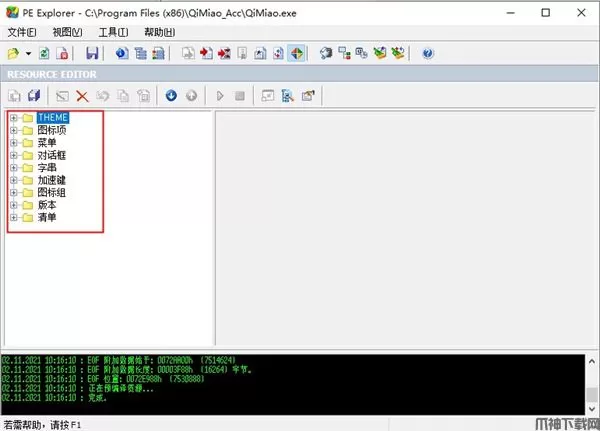The width and height of the screenshot is (600, 431).
Task: Select the 图标项 tree item
Action: point(52,130)
